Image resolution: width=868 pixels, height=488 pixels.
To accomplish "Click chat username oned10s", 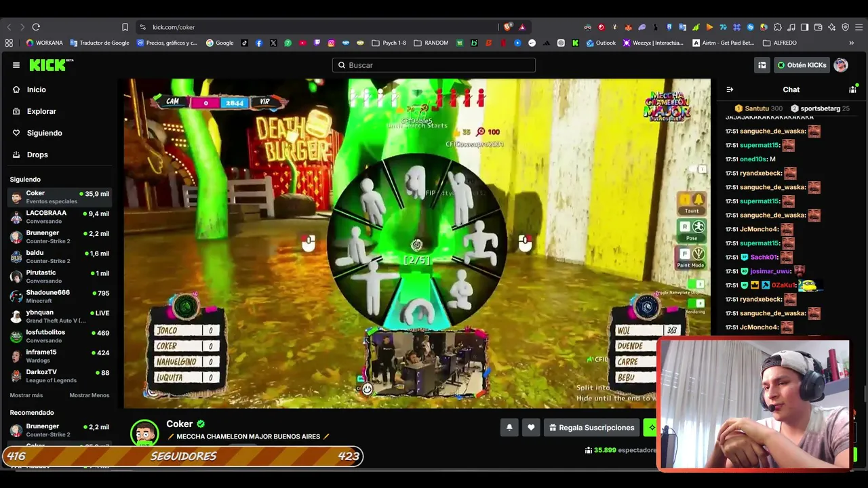I will (753, 159).
